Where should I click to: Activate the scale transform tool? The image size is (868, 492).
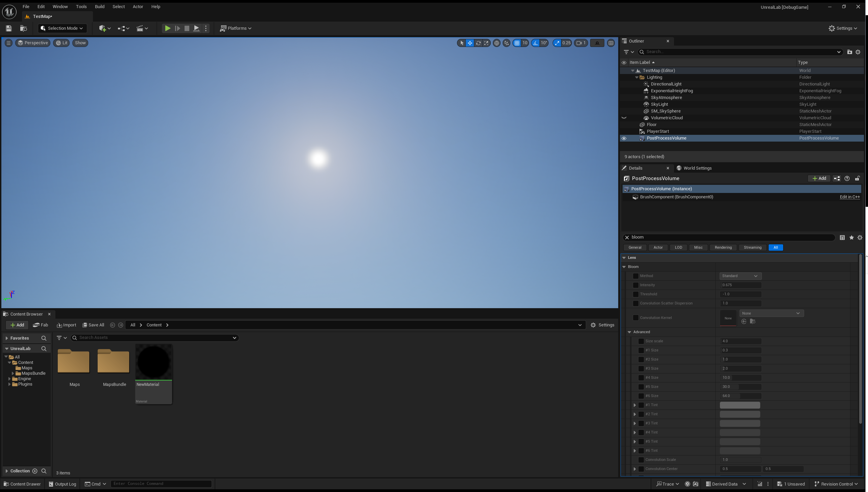click(486, 43)
